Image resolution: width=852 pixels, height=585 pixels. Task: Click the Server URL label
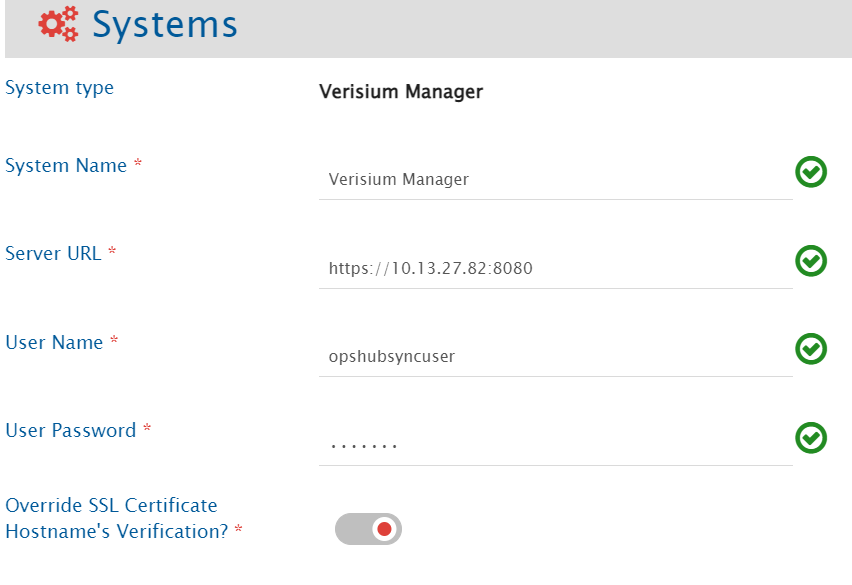53,254
